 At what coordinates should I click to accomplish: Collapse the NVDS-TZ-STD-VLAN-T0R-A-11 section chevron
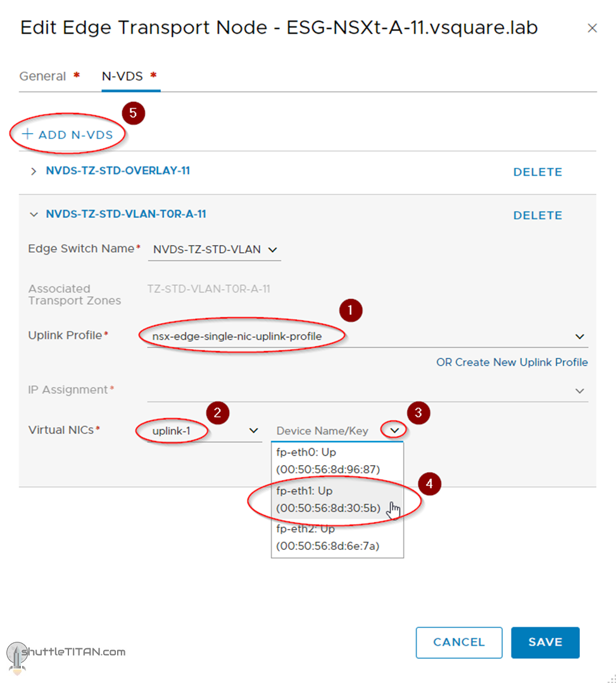coord(34,215)
